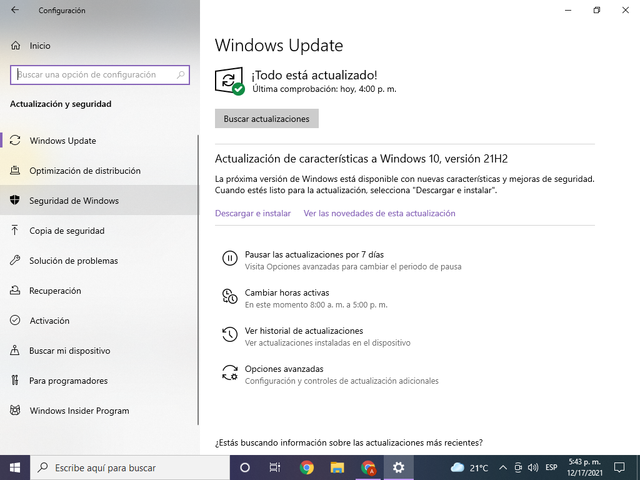640x480 pixels.
Task: Go to the Activación section
Action: [99, 320]
